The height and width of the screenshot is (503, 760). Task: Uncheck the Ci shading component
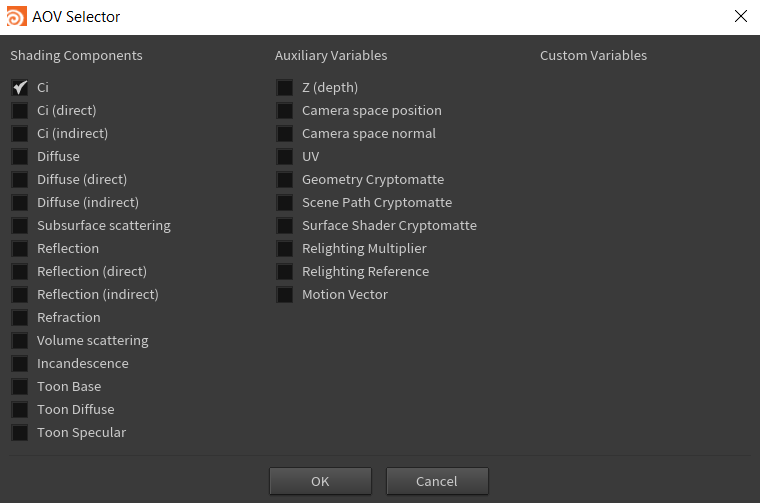(20, 88)
